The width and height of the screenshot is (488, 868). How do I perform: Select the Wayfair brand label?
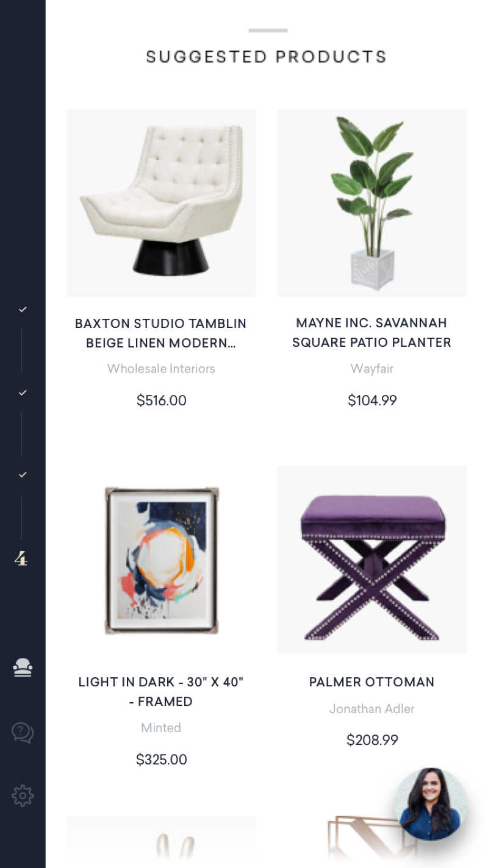(x=371, y=369)
